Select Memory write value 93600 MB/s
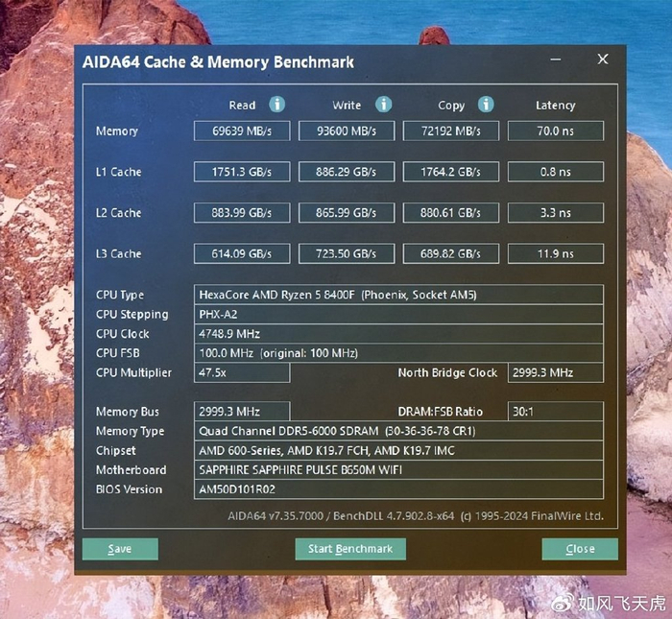The width and height of the screenshot is (672, 619). coord(347,131)
